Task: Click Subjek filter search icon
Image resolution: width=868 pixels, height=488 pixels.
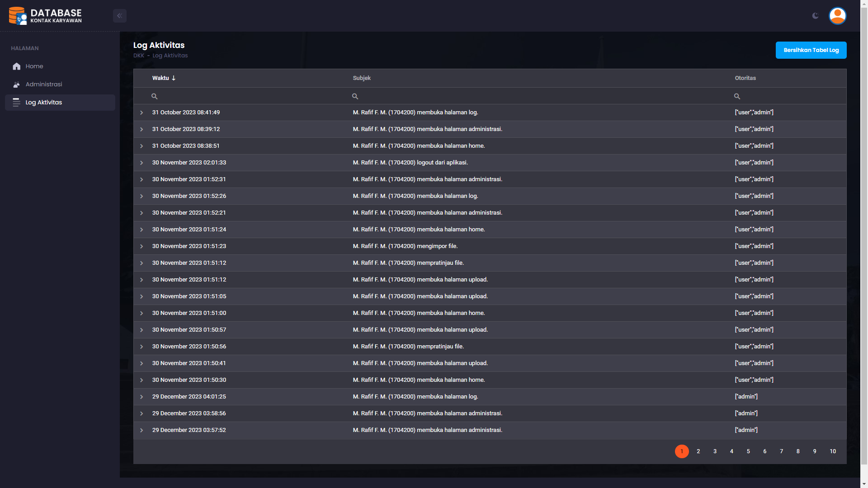Action: click(x=355, y=96)
